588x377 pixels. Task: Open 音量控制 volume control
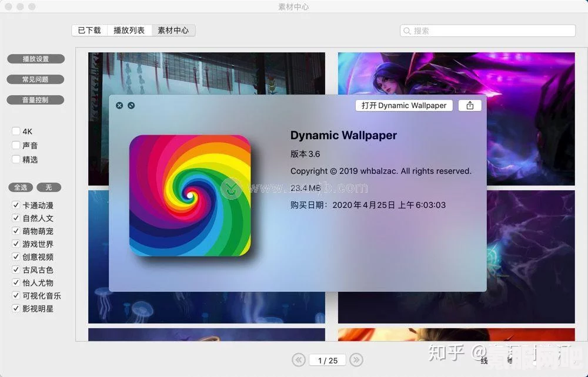(36, 100)
